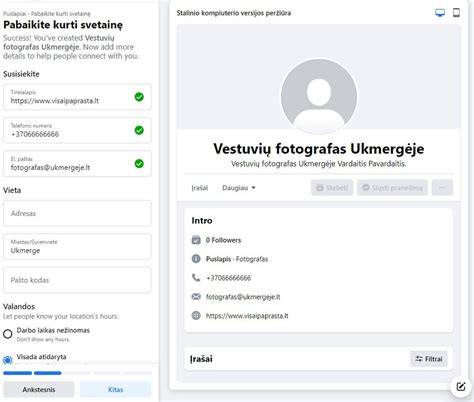Click the followers icon in Intro

pos(196,240)
